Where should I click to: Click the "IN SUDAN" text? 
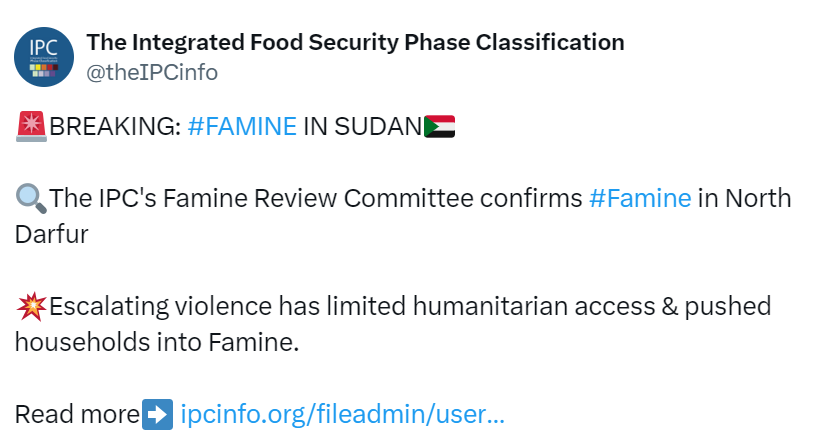pos(363,127)
